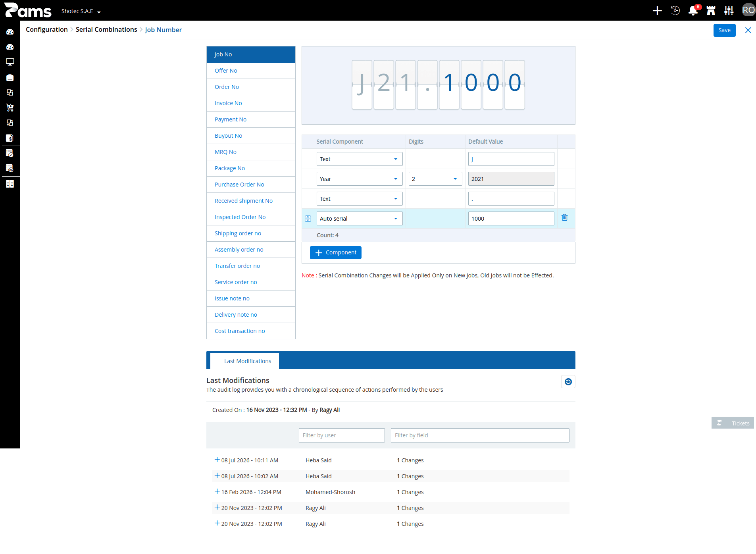Image resolution: width=756 pixels, height=554 pixels.
Task: Open the Digits dropdown showing 2
Action: (x=435, y=179)
